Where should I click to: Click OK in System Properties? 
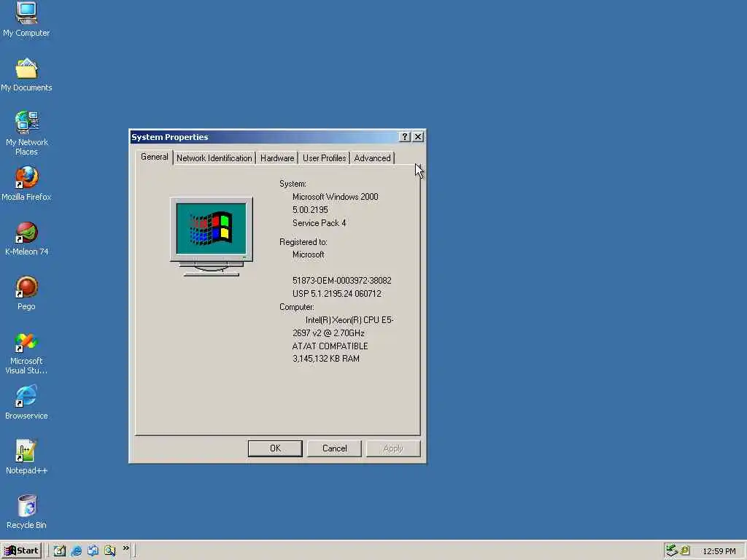click(x=275, y=448)
